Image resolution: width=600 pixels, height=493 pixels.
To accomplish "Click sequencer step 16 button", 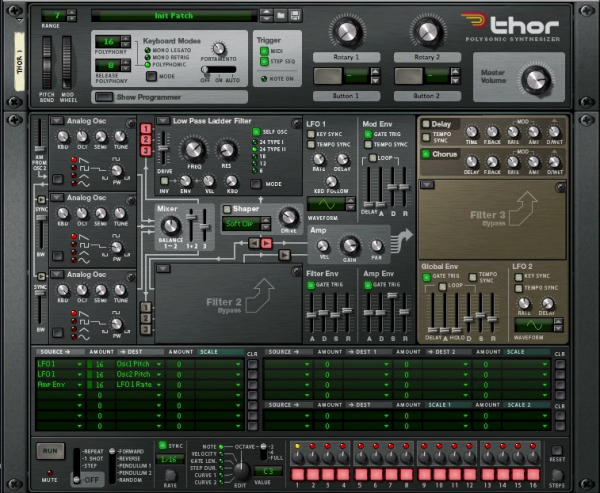I will coord(533,474).
